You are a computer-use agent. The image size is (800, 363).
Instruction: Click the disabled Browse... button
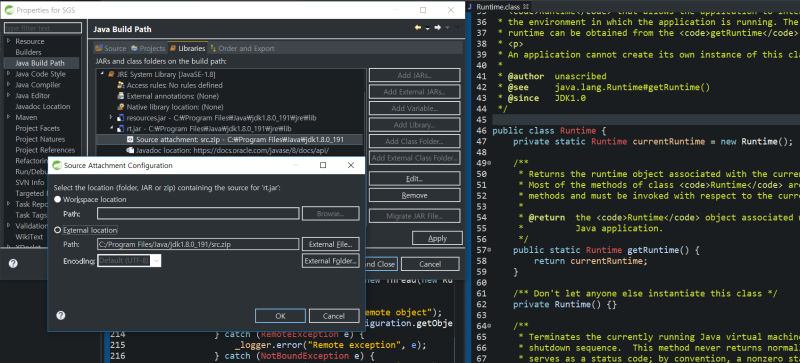click(331, 213)
